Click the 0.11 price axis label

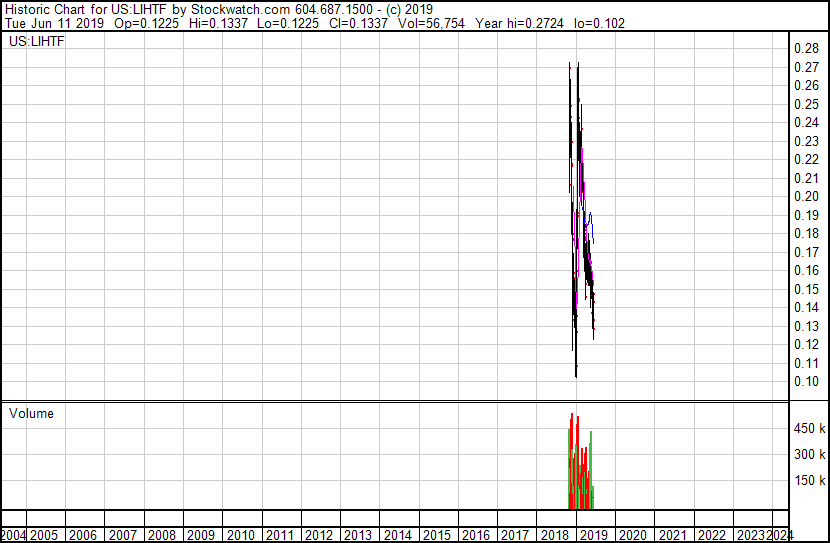point(807,363)
